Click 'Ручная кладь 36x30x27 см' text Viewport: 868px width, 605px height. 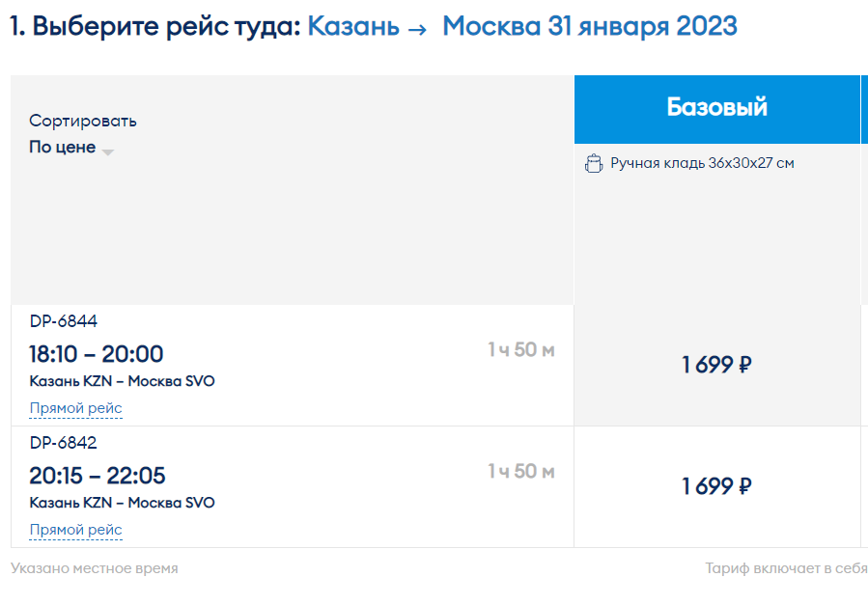(x=703, y=163)
